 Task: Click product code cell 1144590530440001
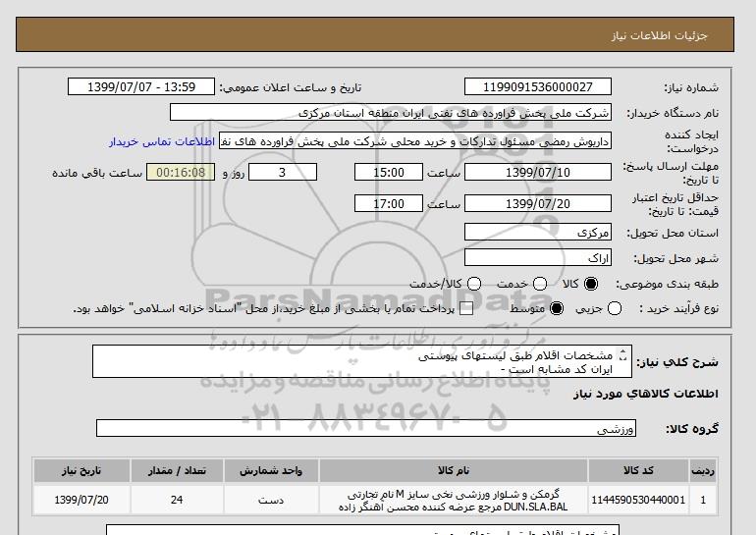pos(638,500)
